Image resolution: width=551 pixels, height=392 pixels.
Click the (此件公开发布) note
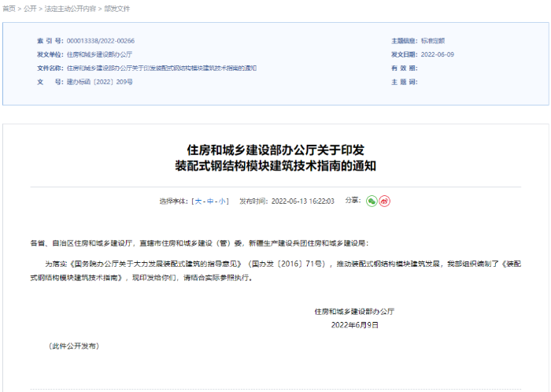pos(73,346)
